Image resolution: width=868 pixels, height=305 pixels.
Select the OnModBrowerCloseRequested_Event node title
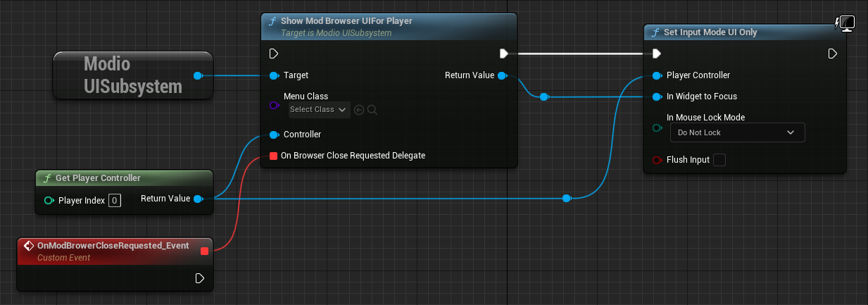pos(113,245)
